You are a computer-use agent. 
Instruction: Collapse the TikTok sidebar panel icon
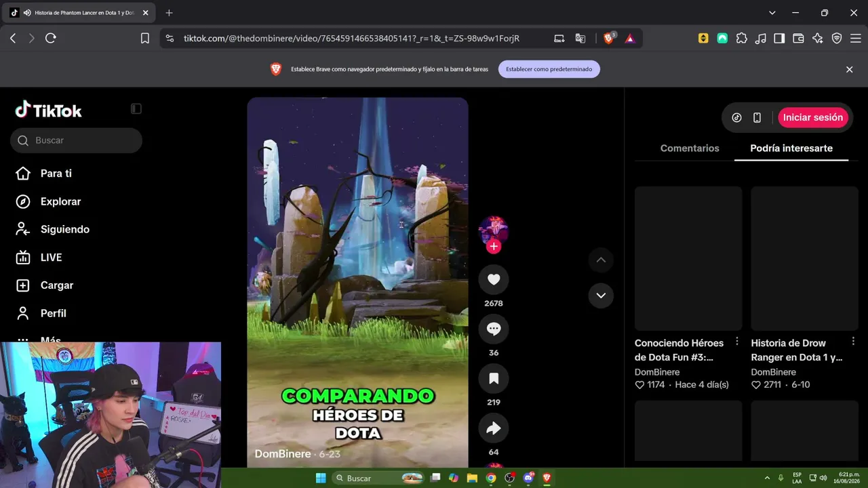(x=136, y=108)
